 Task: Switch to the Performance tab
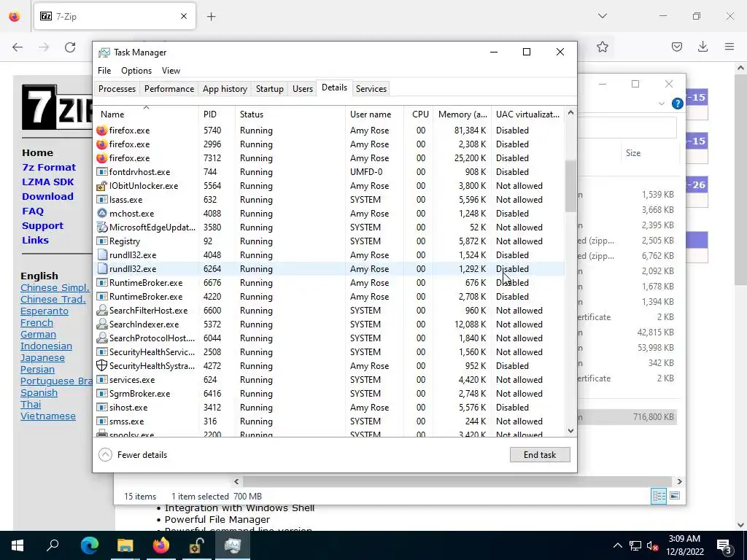(x=169, y=88)
